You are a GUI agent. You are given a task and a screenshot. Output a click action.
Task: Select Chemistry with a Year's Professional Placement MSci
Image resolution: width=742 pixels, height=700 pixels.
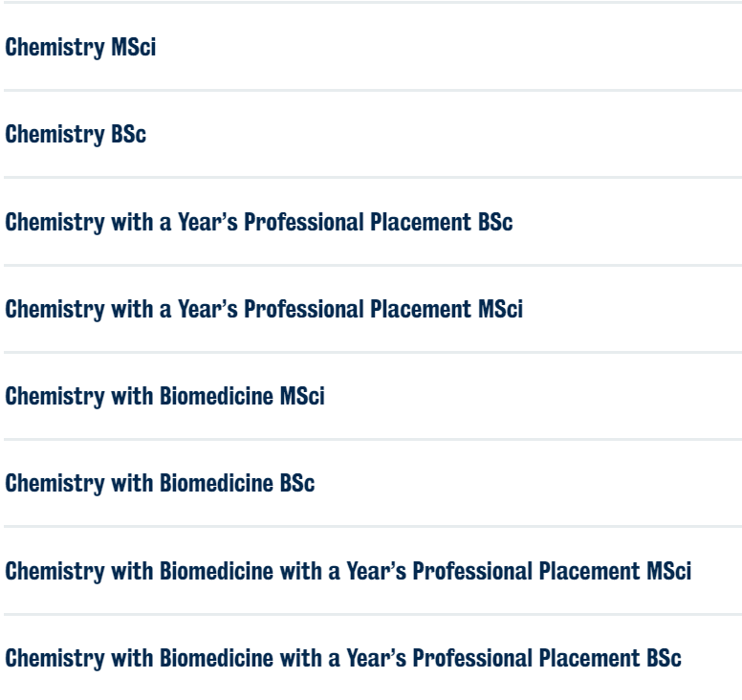(x=264, y=309)
